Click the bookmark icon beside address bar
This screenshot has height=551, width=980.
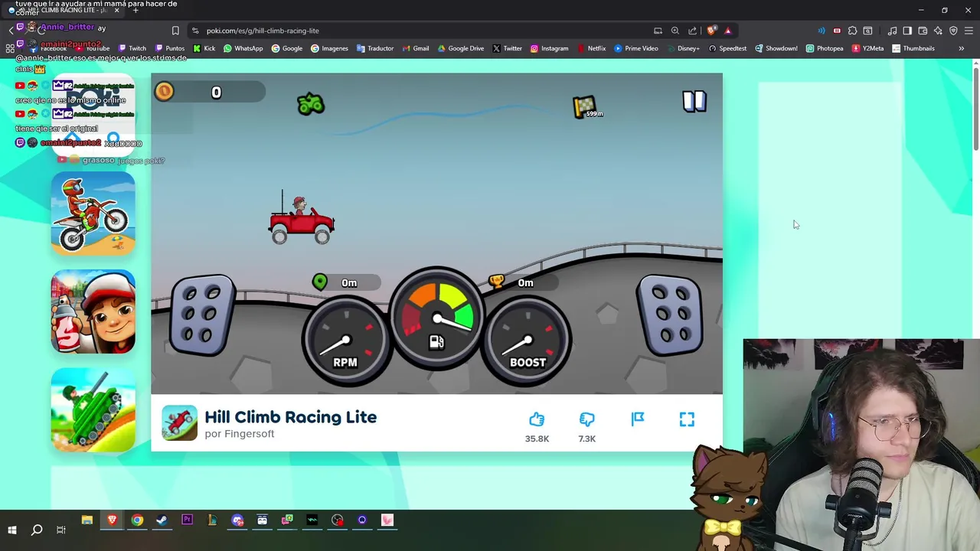tap(175, 31)
